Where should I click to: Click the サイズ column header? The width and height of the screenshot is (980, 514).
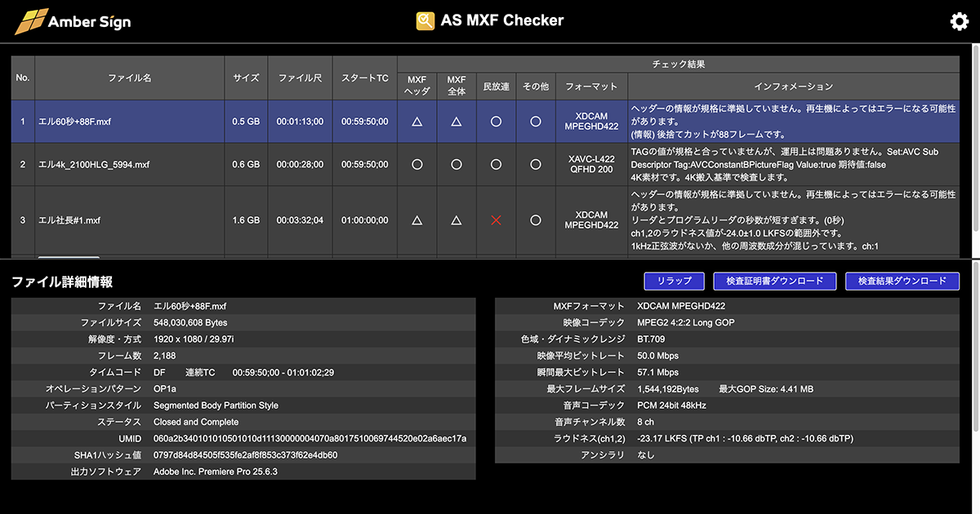(x=246, y=78)
